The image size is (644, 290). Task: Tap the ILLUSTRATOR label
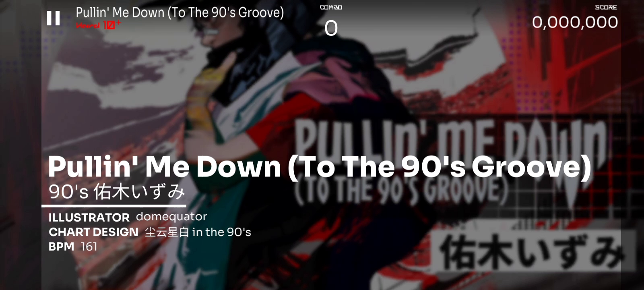pyautogui.click(x=89, y=217)
